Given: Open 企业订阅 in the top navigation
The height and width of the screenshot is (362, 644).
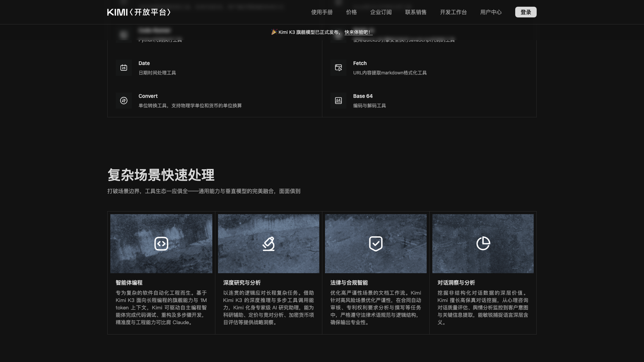Looking at the screenshot, I should pos(381,12).
